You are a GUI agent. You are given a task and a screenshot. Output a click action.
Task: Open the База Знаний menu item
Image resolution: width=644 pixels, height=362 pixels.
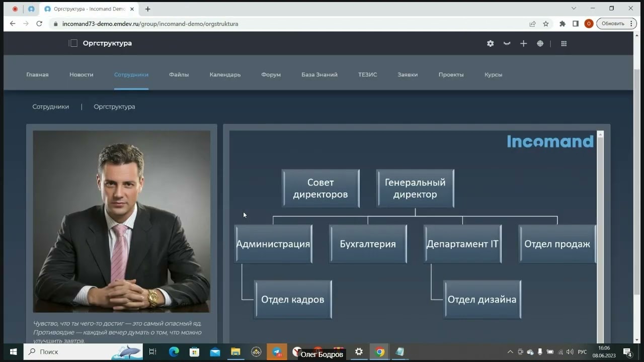(319, 74)
